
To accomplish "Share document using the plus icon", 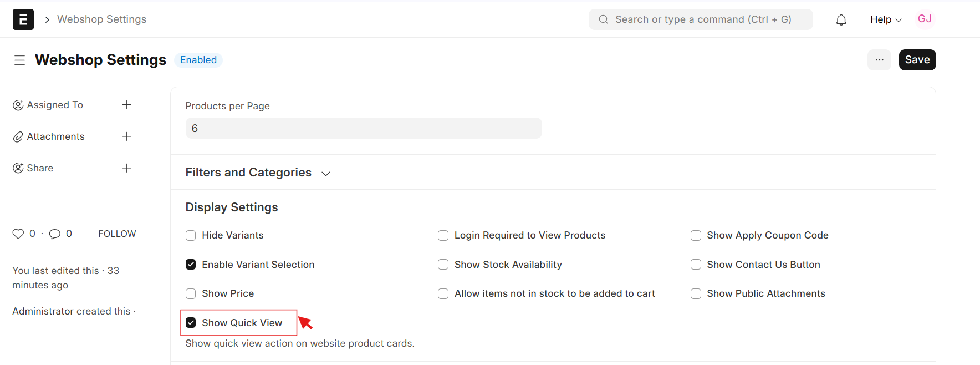I will click(x=127, y=168).
